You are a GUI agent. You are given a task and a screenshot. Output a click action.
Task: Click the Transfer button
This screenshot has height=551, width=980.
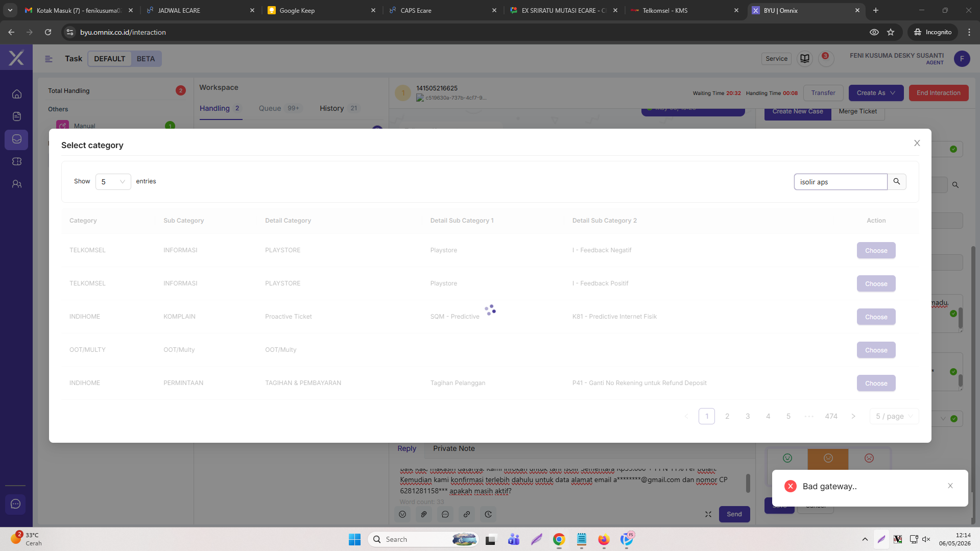click(823, 93)
